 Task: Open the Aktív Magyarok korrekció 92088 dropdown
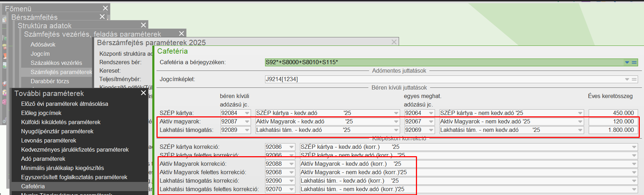point(292,164)
